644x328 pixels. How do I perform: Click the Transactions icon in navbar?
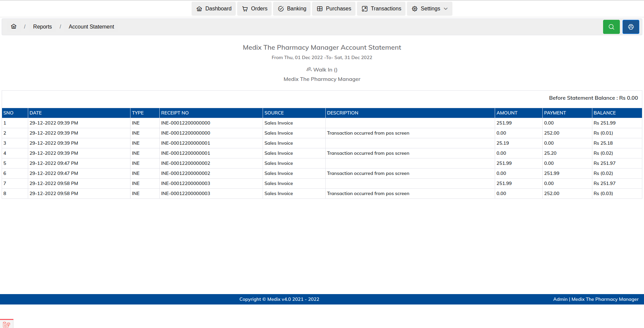pyautogui.click(x=365, y=9)
